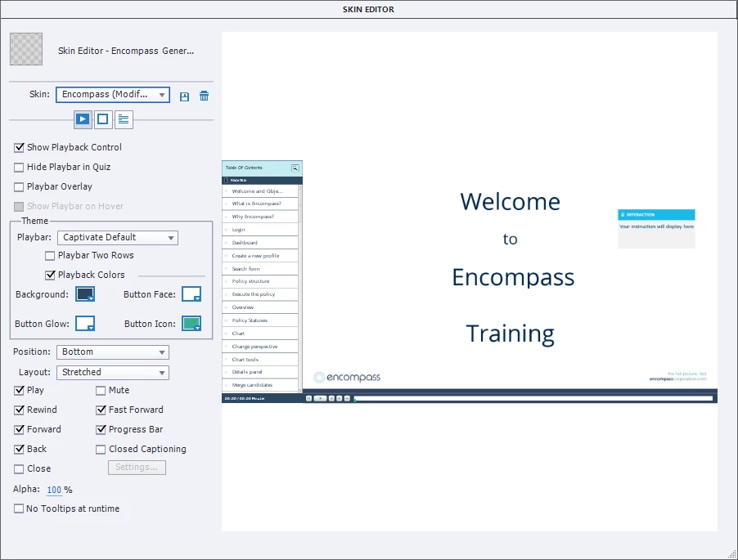Click 'Merge candidates' TOC entry
Screen dimensions: 738x560
pos(260,385)
